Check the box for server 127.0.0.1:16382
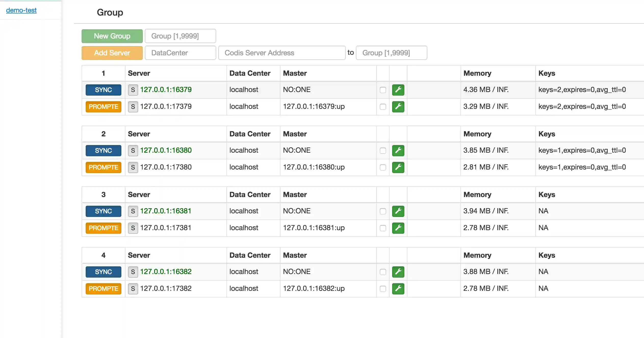This screenshot has height=338, width=644. (x=383, y=272)
